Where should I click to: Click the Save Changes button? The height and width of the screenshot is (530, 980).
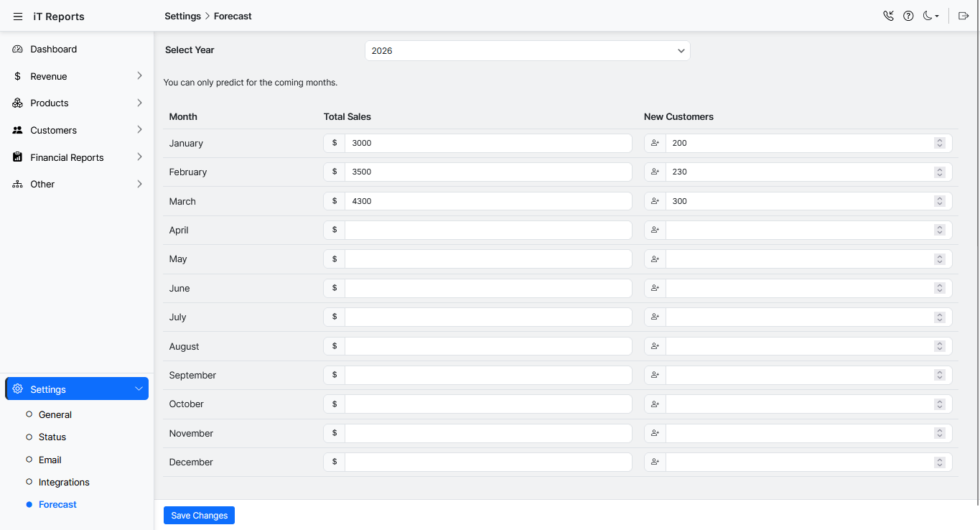pos(199,516)
